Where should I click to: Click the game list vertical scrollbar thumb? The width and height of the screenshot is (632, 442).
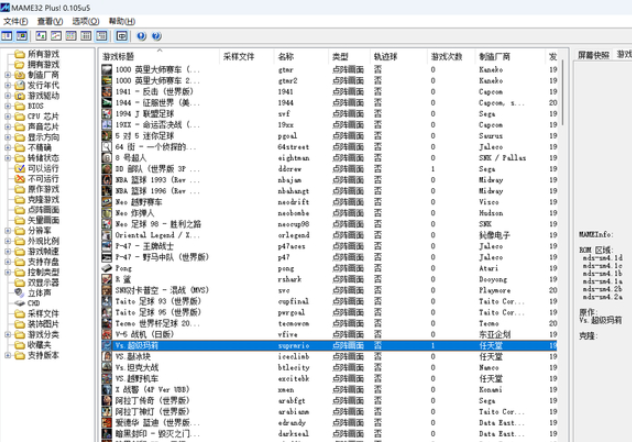pos(563,92)
